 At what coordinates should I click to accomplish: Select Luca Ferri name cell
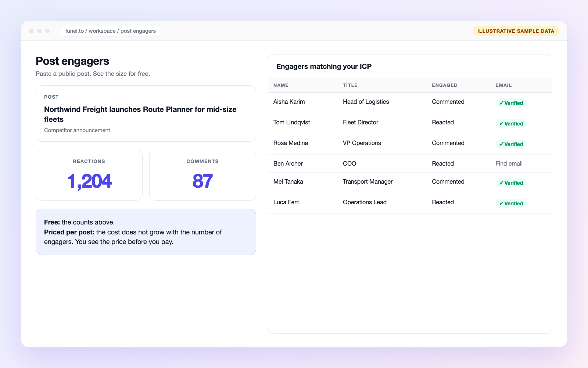(x=287, y=202)
